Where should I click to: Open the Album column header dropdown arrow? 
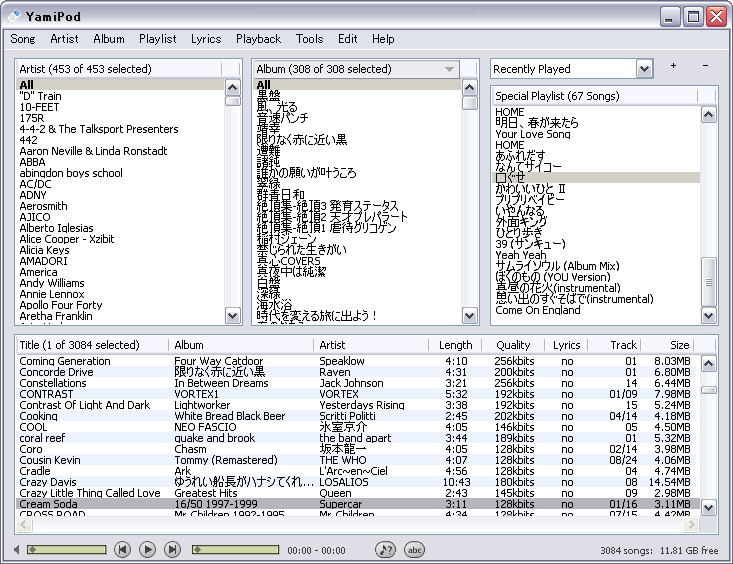point(449,69)
